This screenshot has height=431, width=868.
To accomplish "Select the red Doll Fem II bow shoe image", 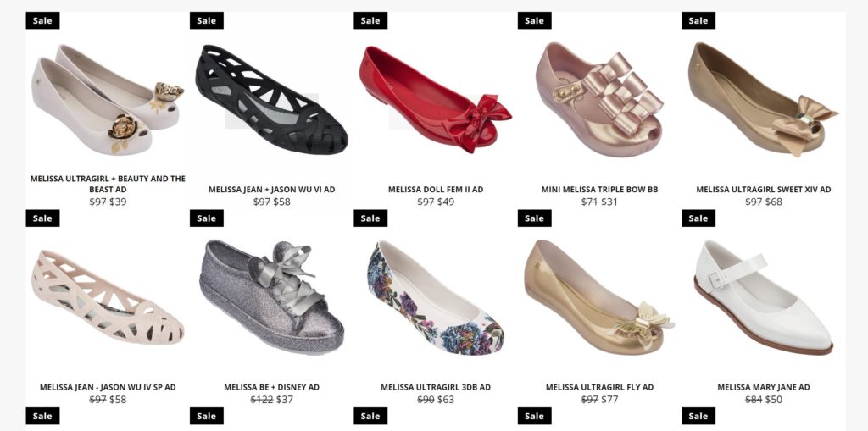I will pyautogui.click(x=436, y=99).
